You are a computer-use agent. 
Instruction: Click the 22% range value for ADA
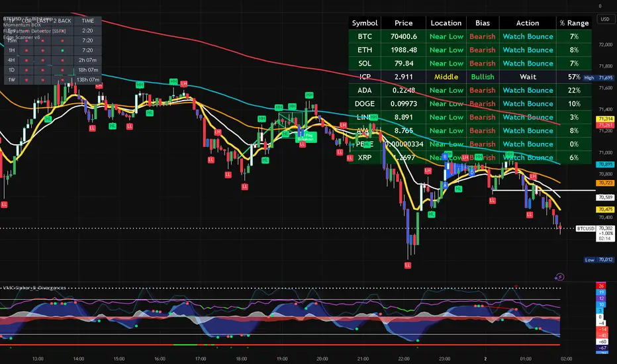[x=574, y=90]
